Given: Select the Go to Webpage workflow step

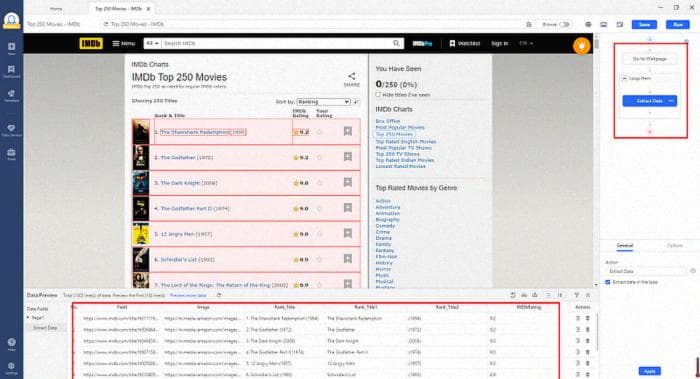Looking at the screenshot, I should pyautogui.click(x=650, y=59).
